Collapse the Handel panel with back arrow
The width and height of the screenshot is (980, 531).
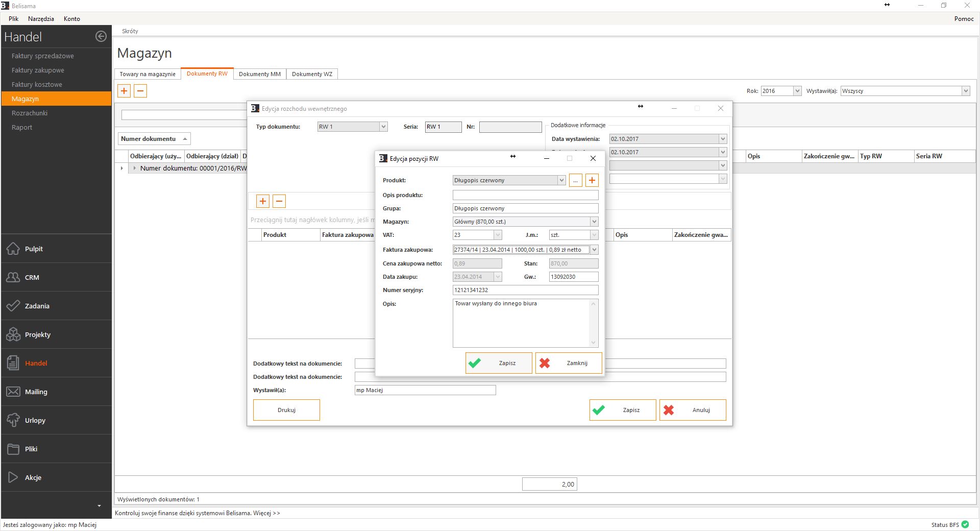point(101,36)
